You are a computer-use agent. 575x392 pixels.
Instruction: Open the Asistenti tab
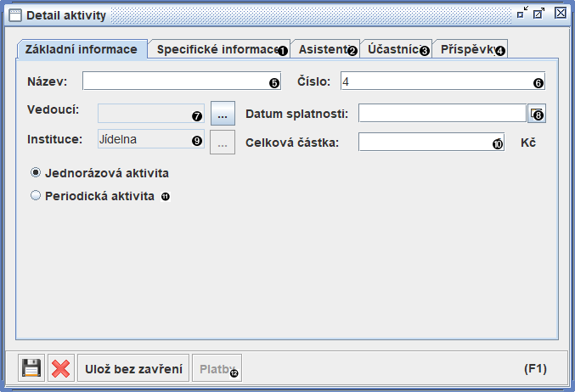[x=325, y=49]
